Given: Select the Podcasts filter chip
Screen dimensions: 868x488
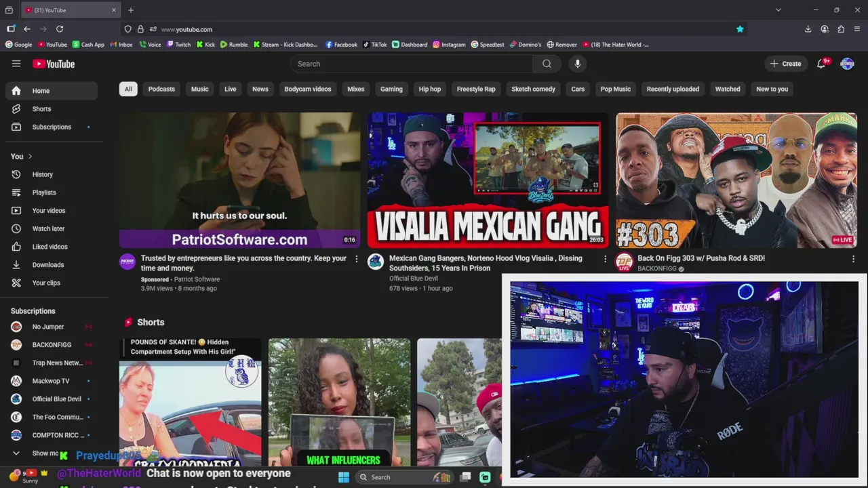Looking at the screenshot, I should (161, 89).
